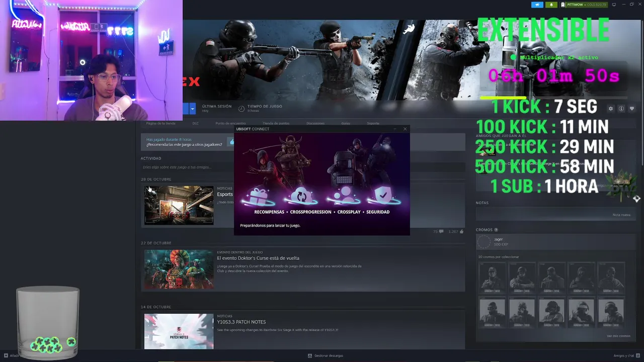The image size is (644, 362).
Task: Open the Guías tab
Action: coord(346,123)
